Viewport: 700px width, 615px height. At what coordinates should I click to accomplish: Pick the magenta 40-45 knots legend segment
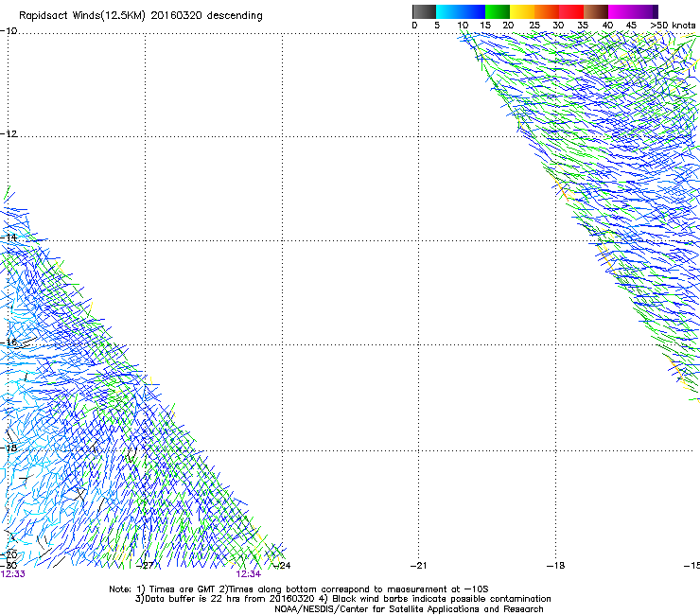click(621, 11)
